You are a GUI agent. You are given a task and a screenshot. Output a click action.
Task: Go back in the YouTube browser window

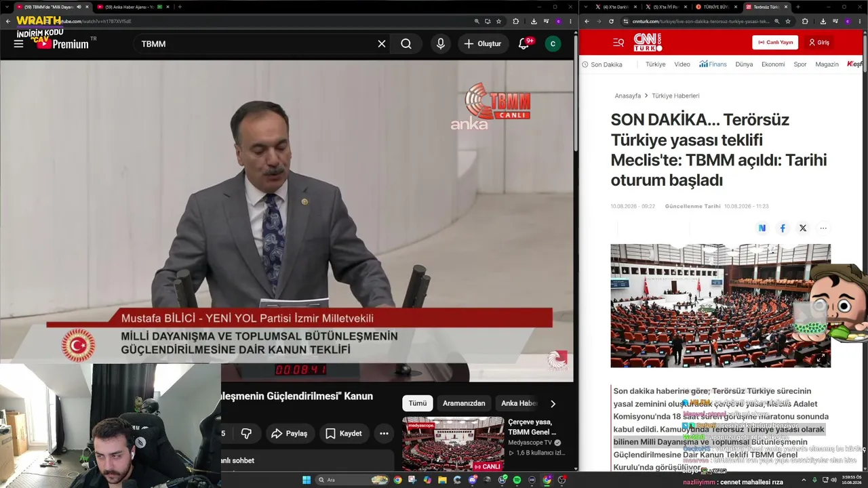click(x=8, y=21)
